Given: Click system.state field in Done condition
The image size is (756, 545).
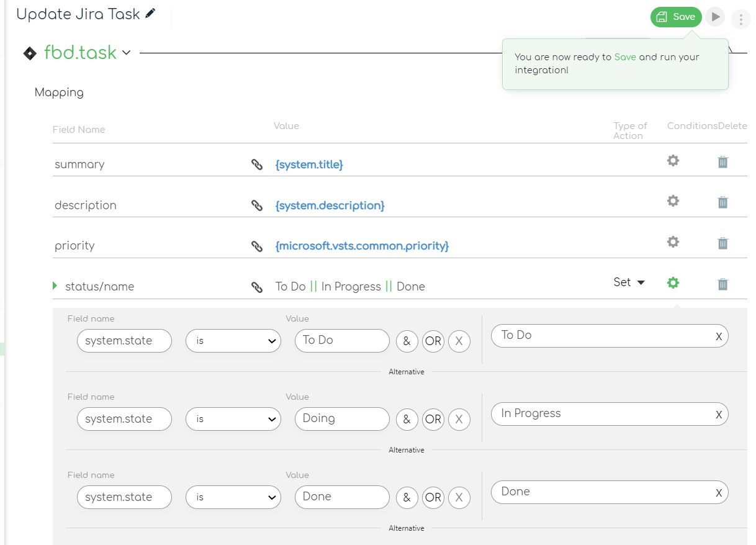Looking at the screenshot, I should pyautogui.click(x=124, y=497).
